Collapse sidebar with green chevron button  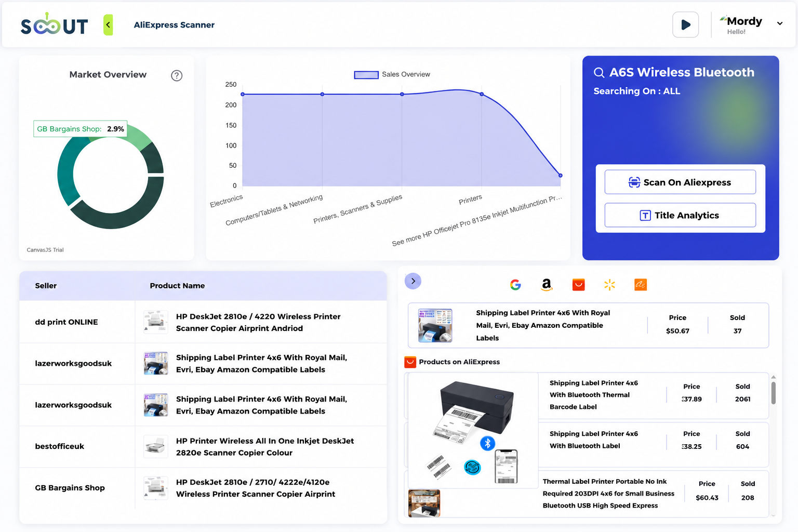(108, 25)
